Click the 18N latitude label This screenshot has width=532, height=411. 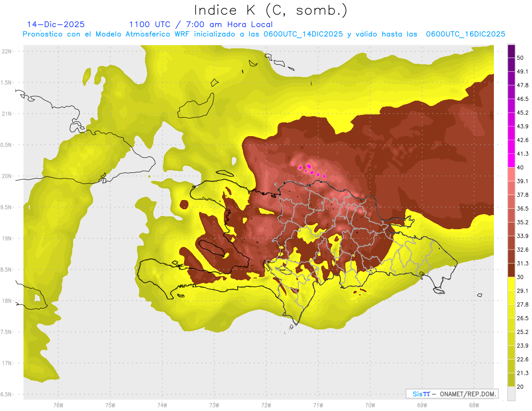click(x=7, y=301)
